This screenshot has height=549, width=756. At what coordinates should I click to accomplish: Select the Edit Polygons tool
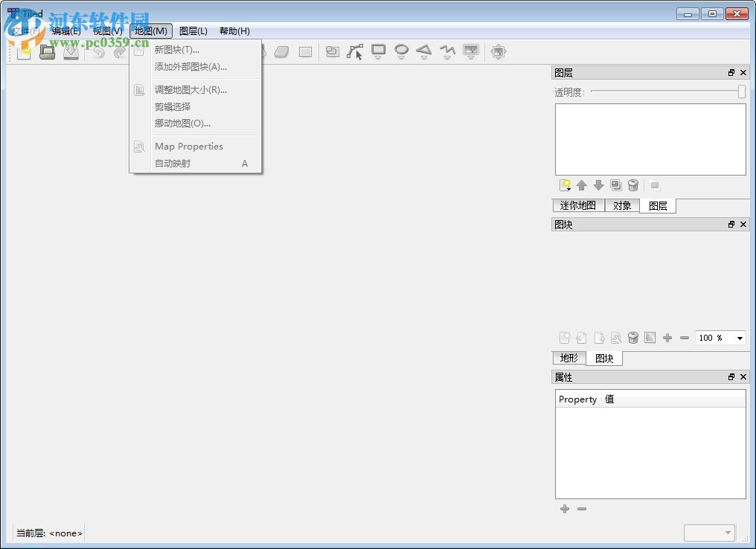[356, 51]
